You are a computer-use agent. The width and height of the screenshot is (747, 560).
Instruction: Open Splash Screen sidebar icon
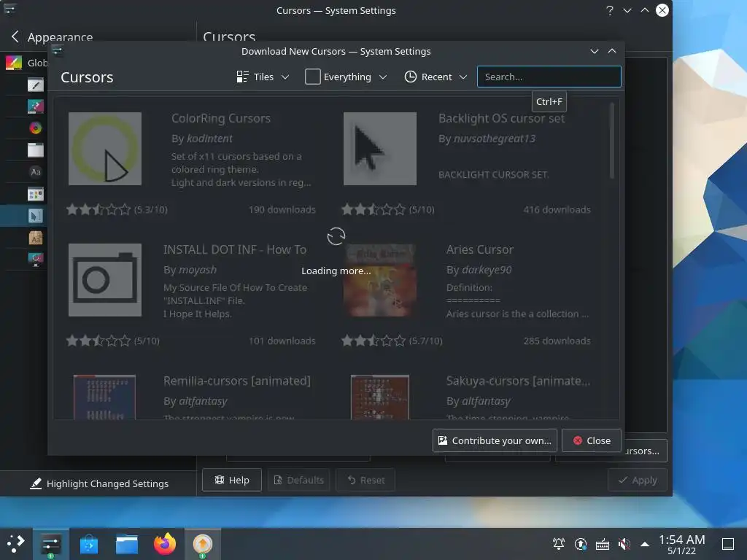tap(35, 259)
